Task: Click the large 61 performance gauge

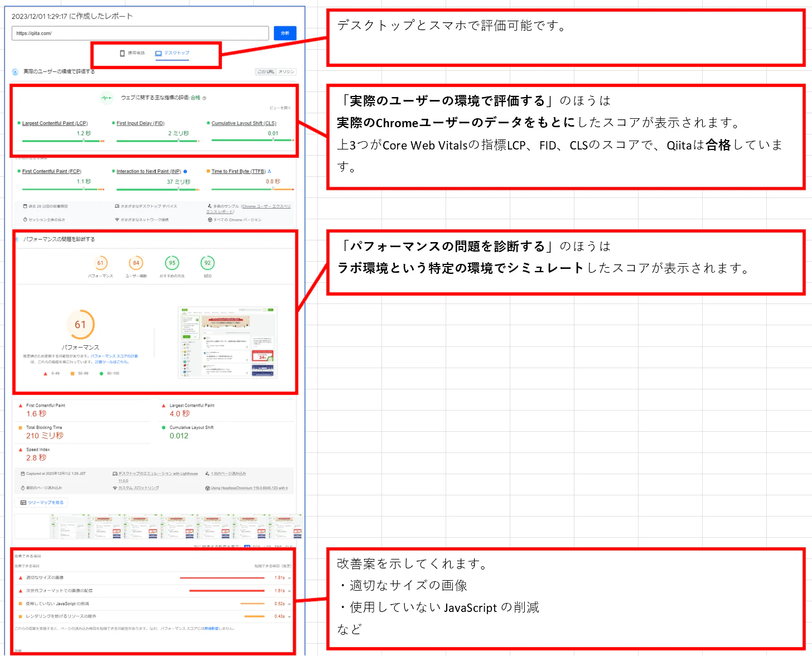Action: (80, 325)
